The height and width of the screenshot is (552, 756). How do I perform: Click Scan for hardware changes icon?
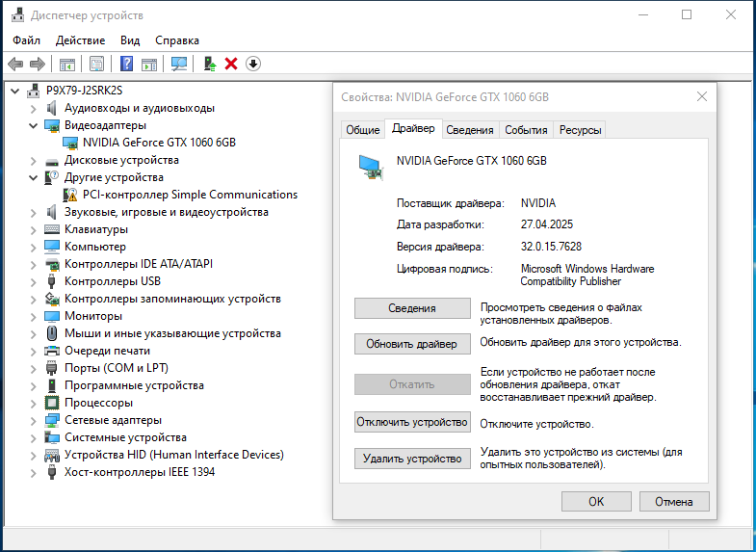(179, 64)
